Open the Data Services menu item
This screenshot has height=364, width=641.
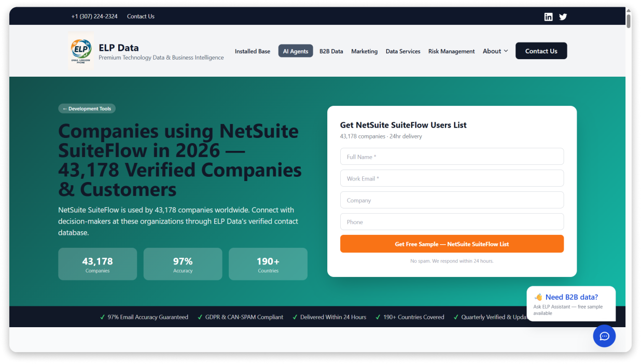[x=403, y=51]
